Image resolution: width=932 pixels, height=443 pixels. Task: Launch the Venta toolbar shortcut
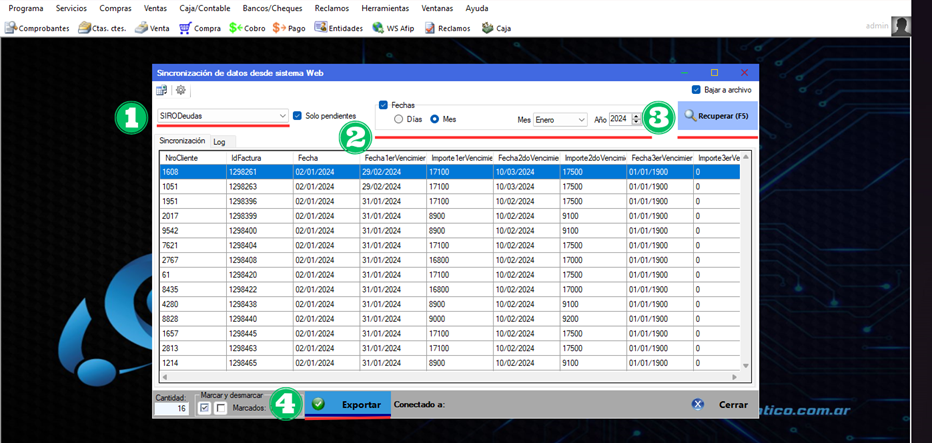point(152,28)
